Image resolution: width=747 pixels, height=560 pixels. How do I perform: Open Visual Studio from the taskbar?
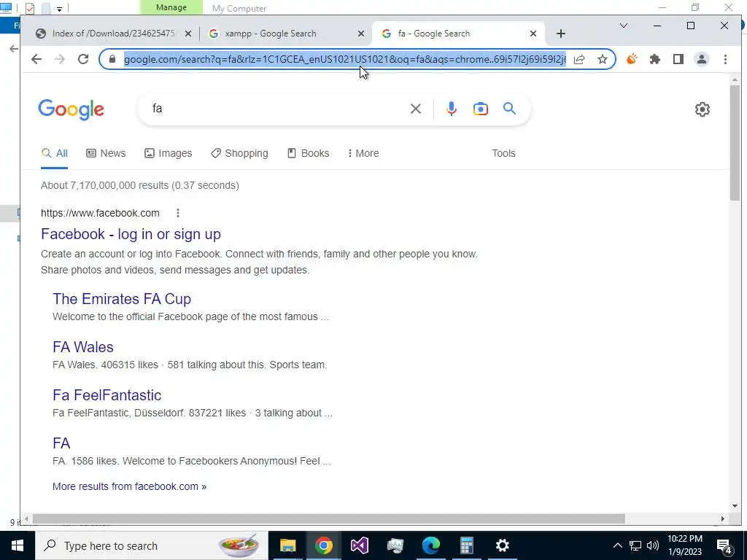point(359,545)
